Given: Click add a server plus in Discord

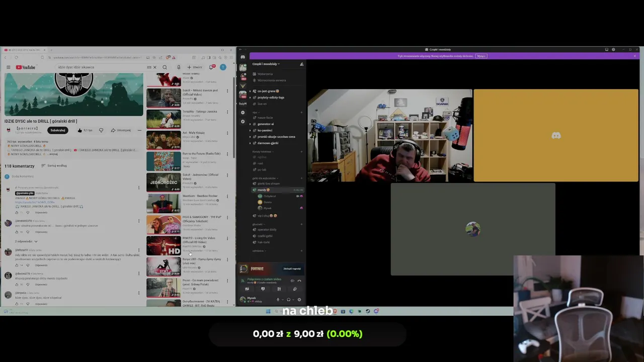Looking at the screenshot, I should 243,113.
